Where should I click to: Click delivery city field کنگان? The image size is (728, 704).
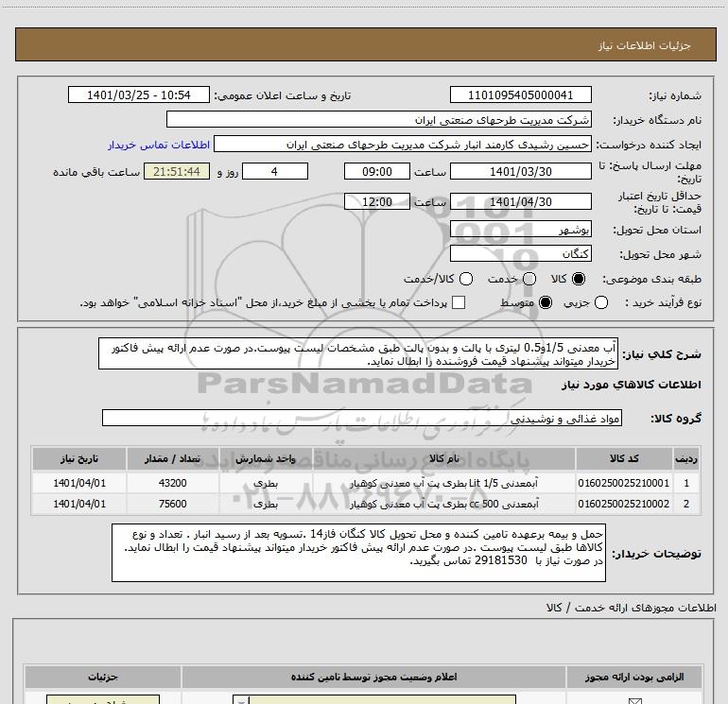(x=520, y=253)
